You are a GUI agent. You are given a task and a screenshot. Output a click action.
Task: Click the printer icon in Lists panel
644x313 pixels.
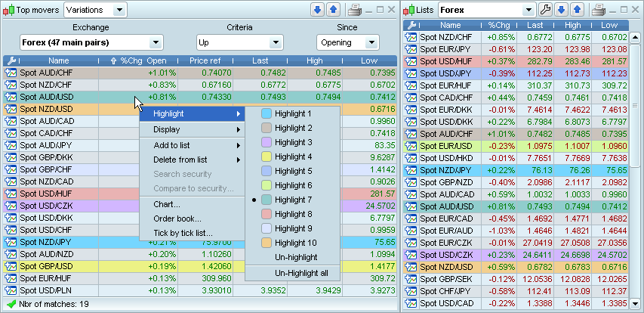tap(599, 10)
